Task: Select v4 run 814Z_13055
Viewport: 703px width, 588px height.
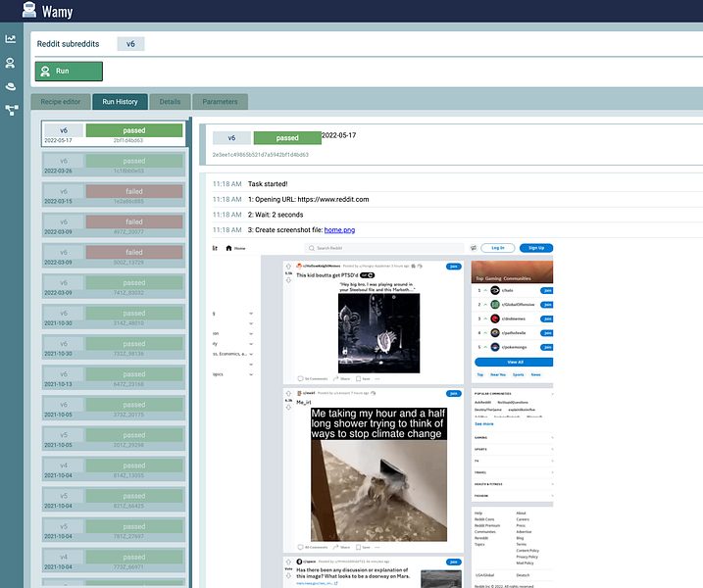Action: (114, 468)
